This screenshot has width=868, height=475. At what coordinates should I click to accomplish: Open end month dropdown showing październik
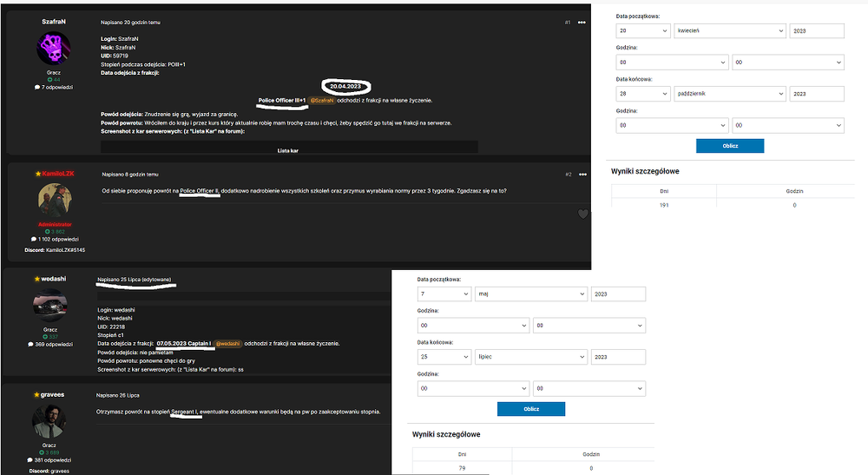click(730, 94)
